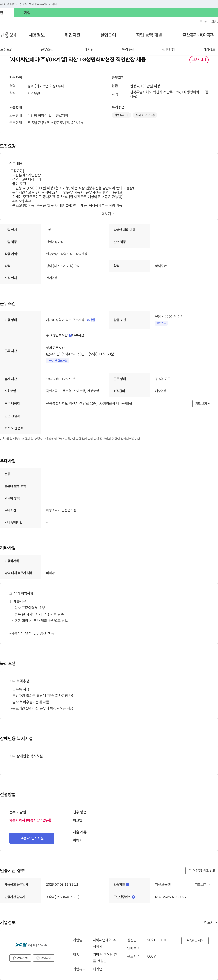Click the 인증기관 help icon
This screenshot has width=218, height=980.
(128, 885)
